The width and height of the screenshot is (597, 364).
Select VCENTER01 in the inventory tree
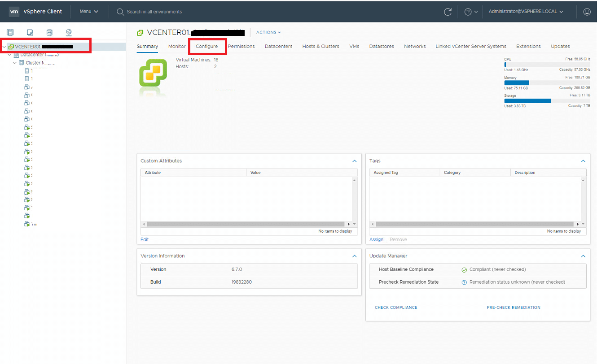[x=44, y=47]
